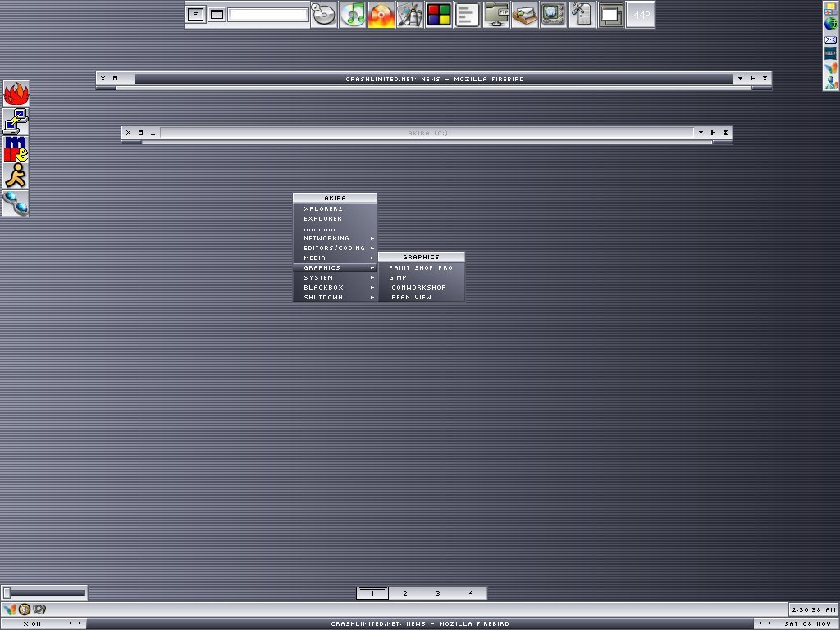Viewport: 840px width, 630px height.
Task: Expand the Blackbox submenu
Action: pyautogui.click(x=335, y=287)
